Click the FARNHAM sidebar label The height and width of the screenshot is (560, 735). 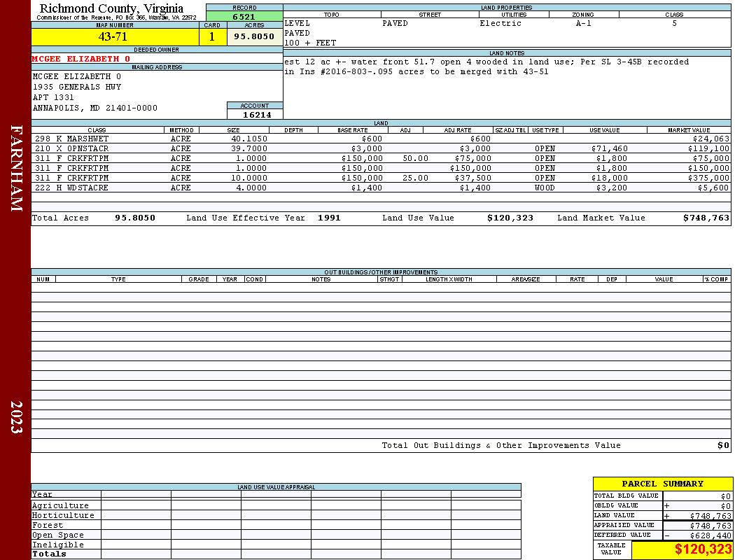coord(16,168)
